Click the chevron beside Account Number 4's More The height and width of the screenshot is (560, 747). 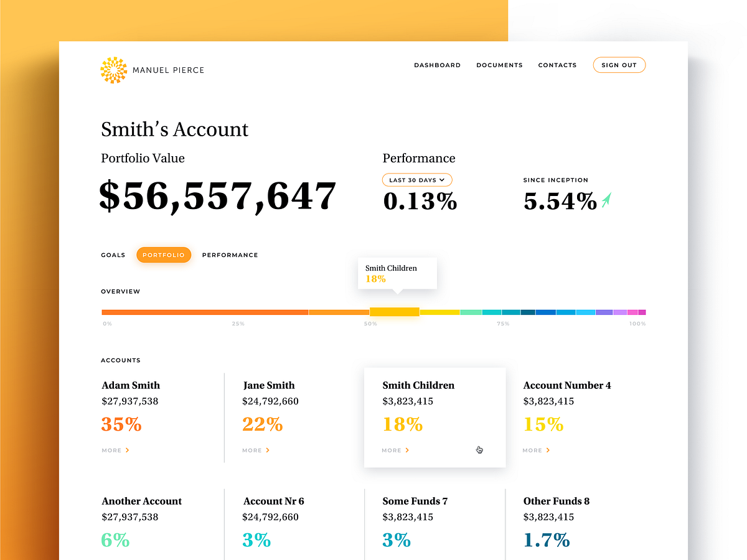(x=548, y=450)
